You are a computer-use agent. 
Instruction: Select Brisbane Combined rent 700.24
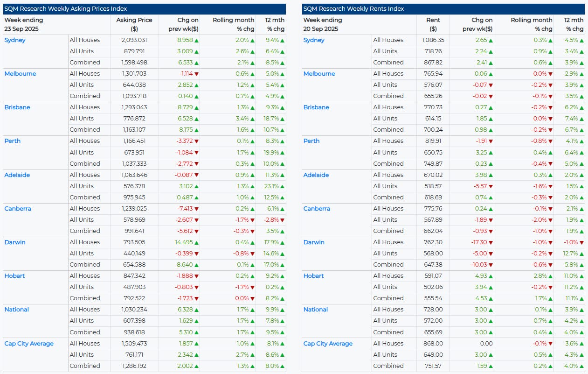(x=433, y=130)
